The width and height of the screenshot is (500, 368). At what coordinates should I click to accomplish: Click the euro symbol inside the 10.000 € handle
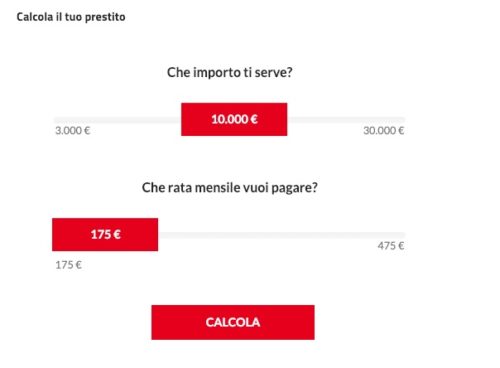pos(254,119)
